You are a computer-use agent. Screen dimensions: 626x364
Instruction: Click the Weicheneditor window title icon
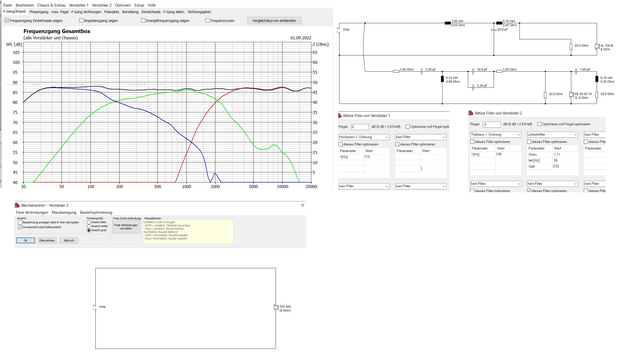coord(17,205)
